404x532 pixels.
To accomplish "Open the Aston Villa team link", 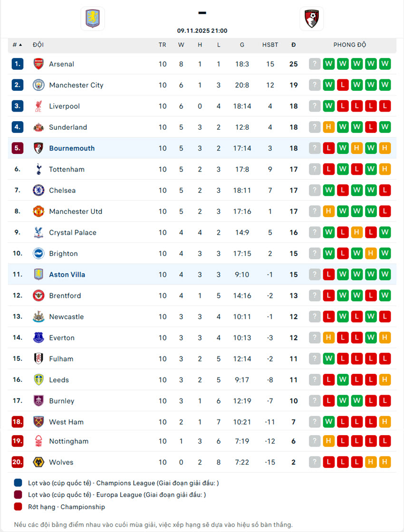I will click(x=67, y=275).
